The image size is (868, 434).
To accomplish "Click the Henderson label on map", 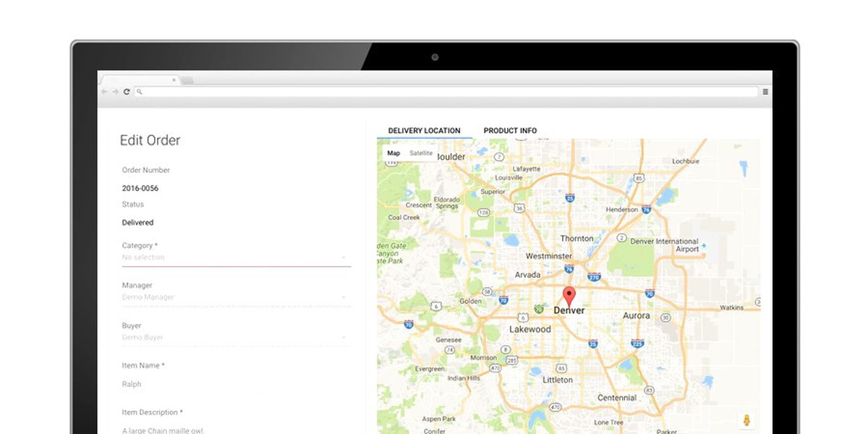I will [622, 210].
